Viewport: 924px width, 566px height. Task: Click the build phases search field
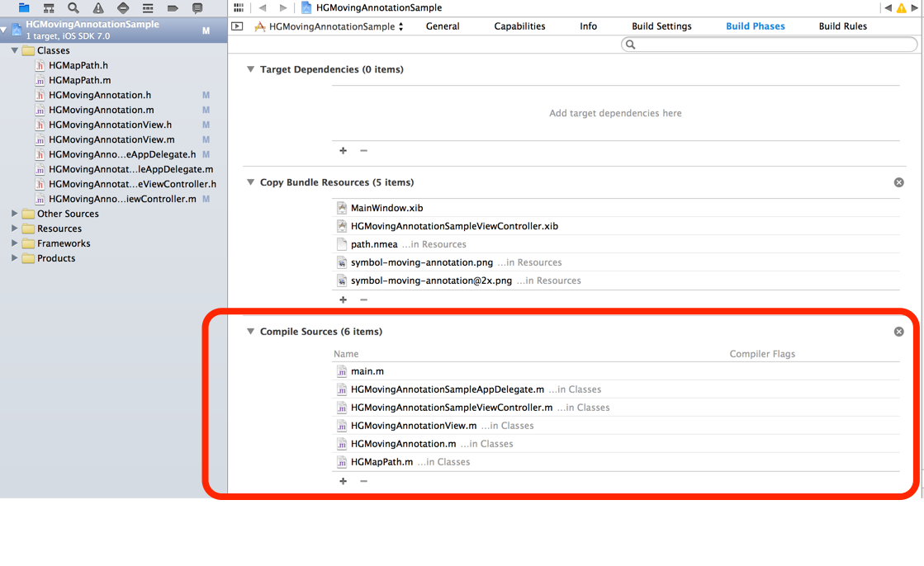pos(769,45)
